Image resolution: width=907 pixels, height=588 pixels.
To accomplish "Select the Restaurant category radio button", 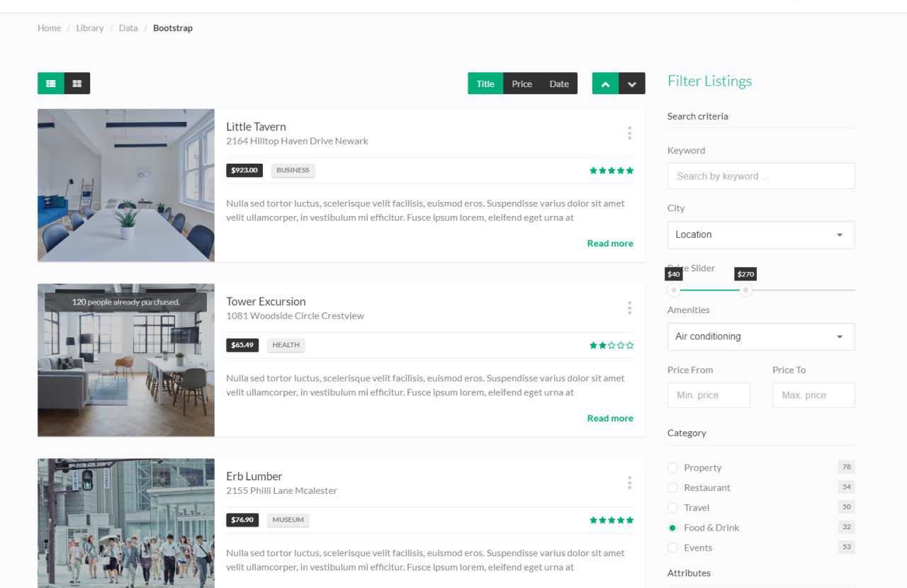I will (x=673, y=487).
